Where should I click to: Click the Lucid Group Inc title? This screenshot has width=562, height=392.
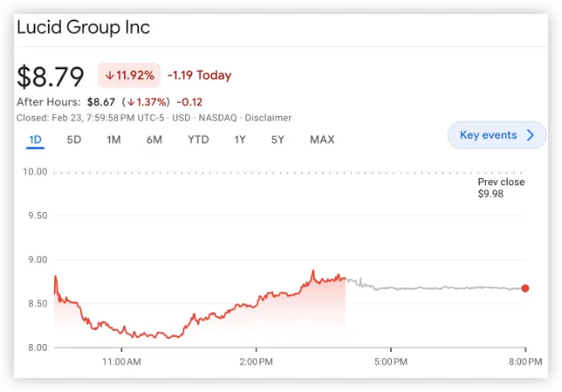[x=83, y=27]
